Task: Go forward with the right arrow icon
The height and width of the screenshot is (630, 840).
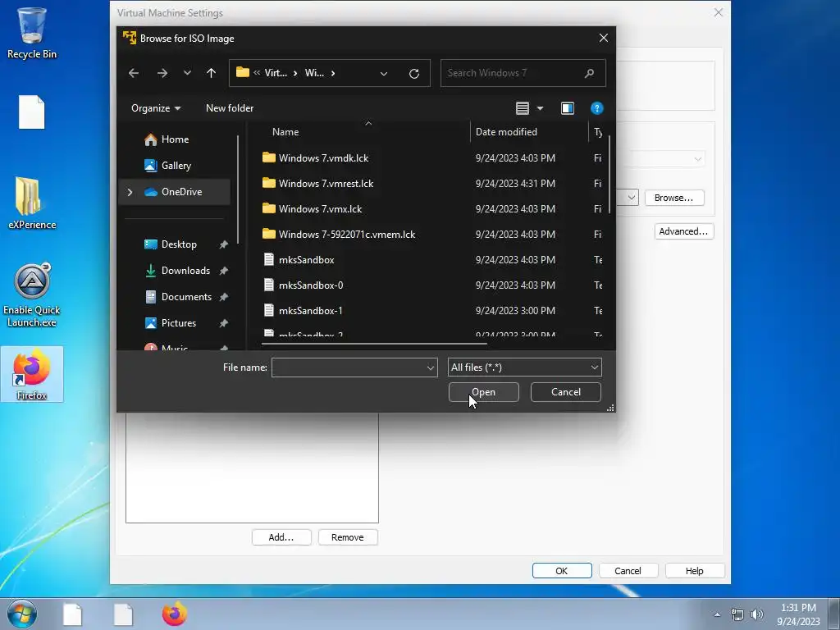Action: point(162,73)
